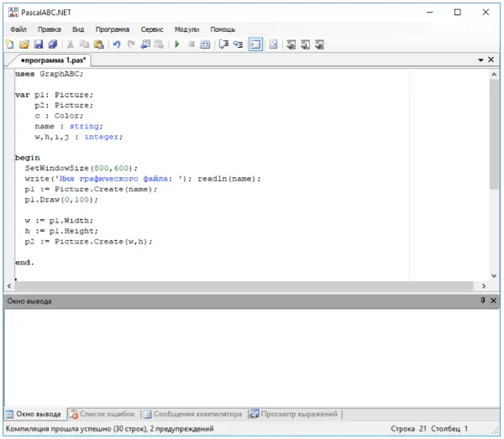Open the Помощь menu
Image resolution: width=504 pixels, height=439 pixels.
pyautogui.click(x=223, y=29)
